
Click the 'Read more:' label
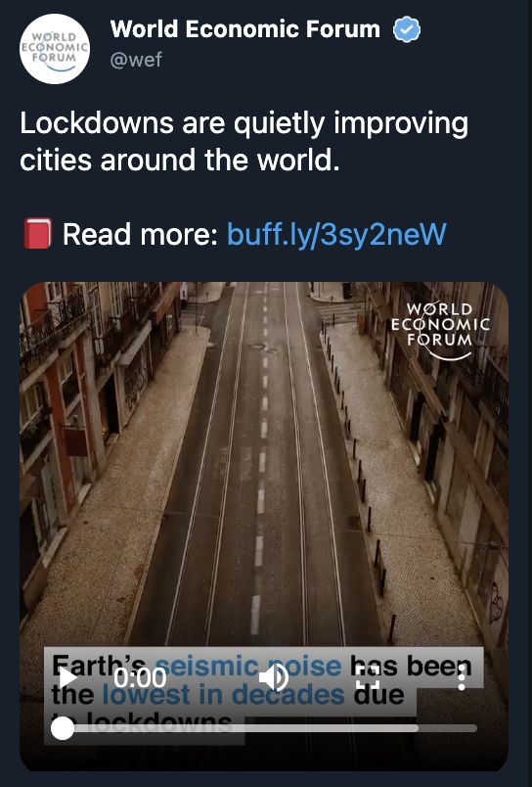coord(140,234)
